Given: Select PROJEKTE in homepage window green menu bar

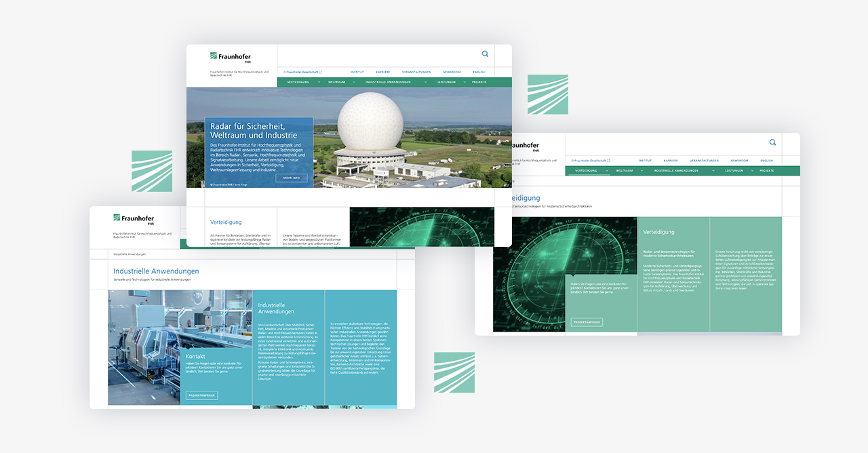Looking at the screenshot, I should click(479, 82).
